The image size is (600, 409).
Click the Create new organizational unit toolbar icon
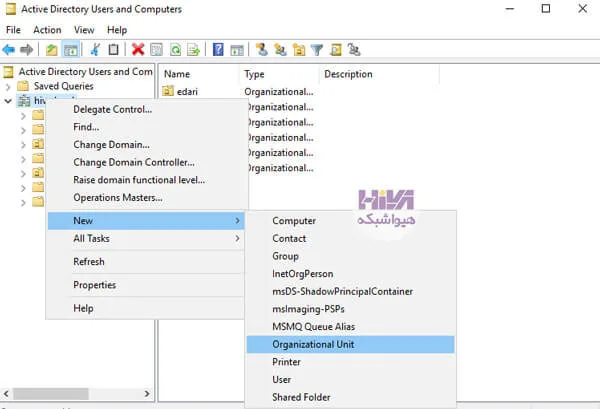coord(299,50)
